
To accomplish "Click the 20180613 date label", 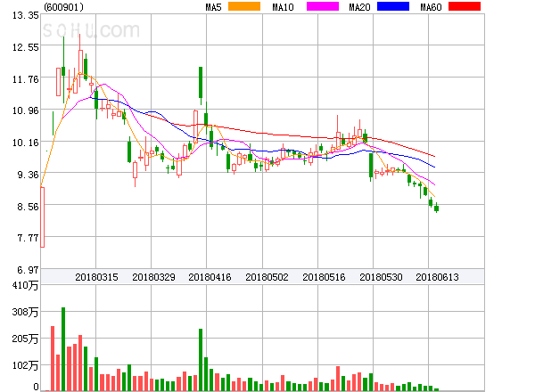I will coord(437,277).
